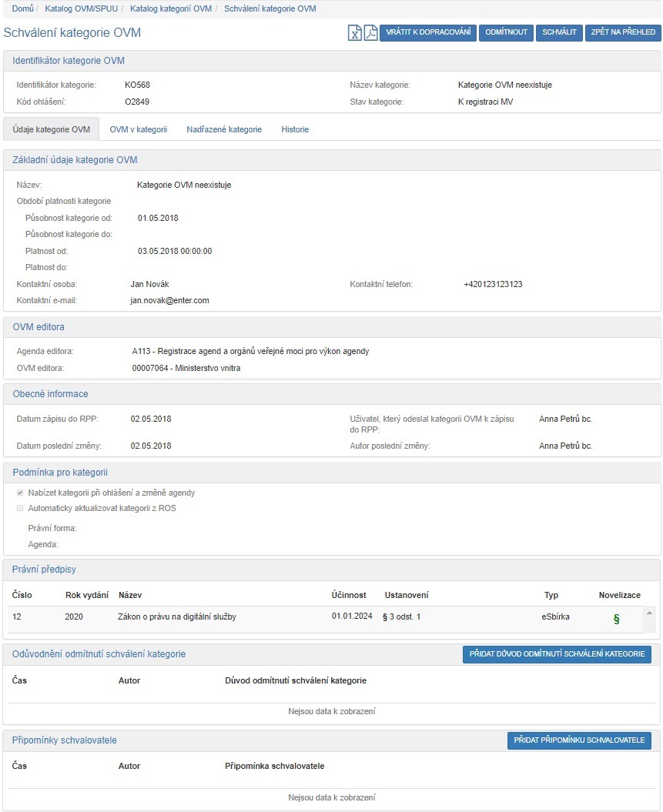
Task: Approve the category with Schválit
Action: (x=559, y=33)
